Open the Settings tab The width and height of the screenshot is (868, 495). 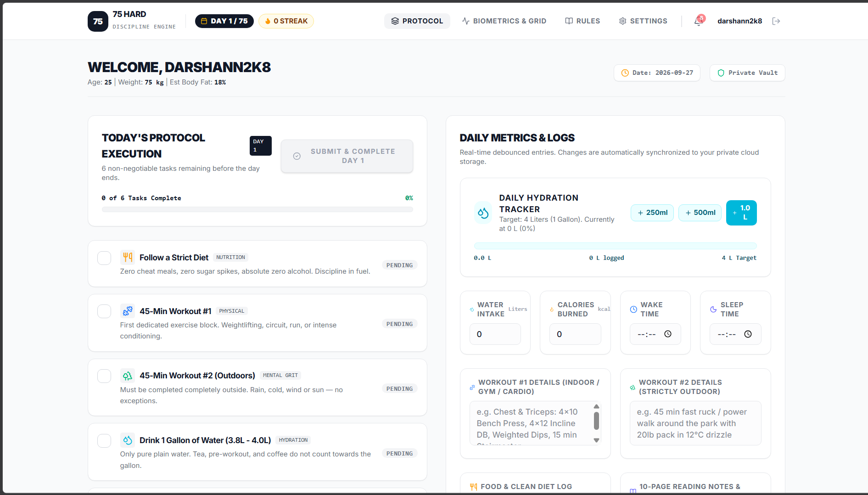pyautogui.click(x=643, y=21)
